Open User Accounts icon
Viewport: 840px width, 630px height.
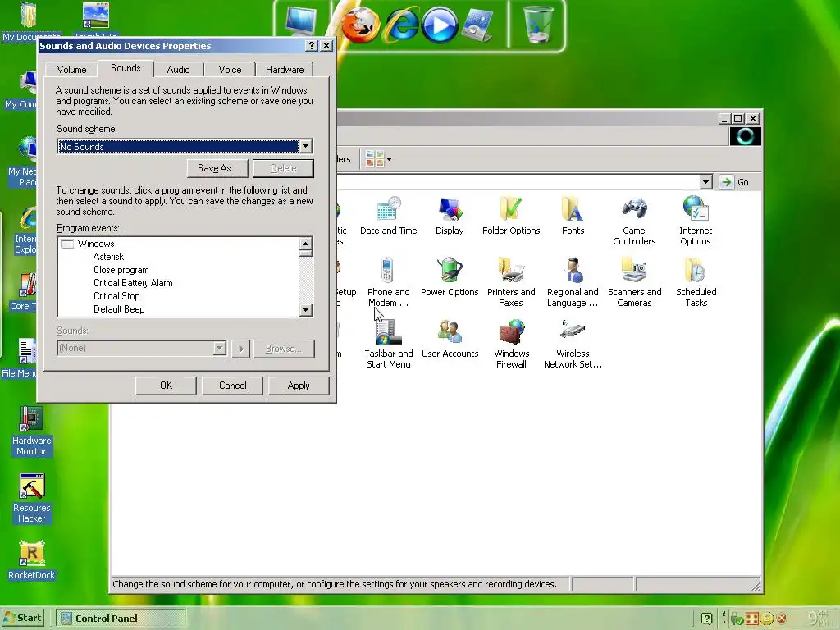pos(450,339)
